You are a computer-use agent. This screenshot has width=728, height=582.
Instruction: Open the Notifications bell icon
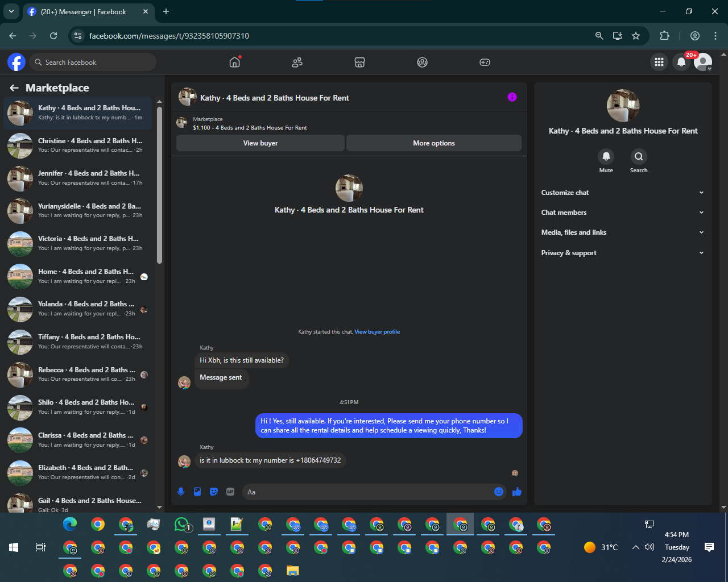click(681, 63)
